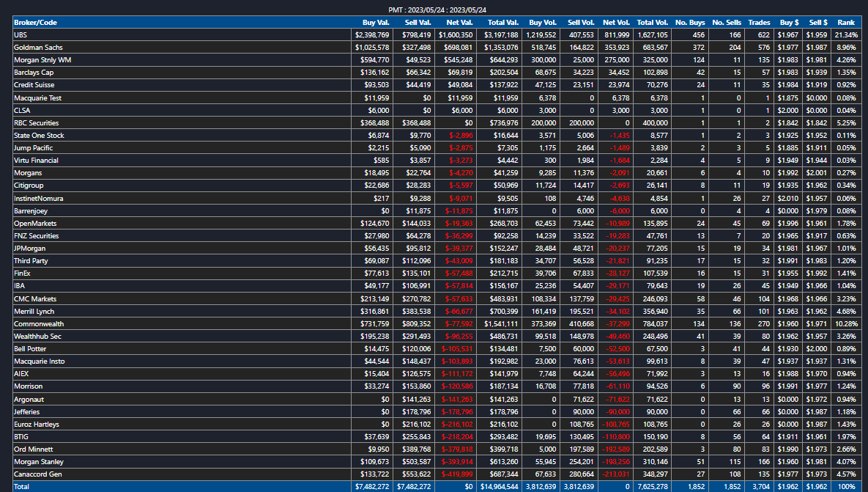Select the InstinetNomura broker name
Viewport: 868px width, 492px height.
pos(39,199)
